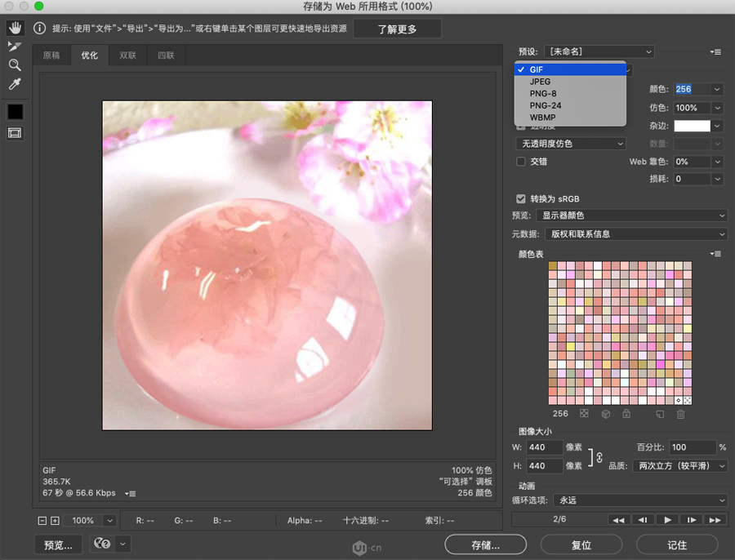Screen dimensions: 735x560
Task: Open the 品质 两次立方 dropdown
Action: (x=679, y=466)
